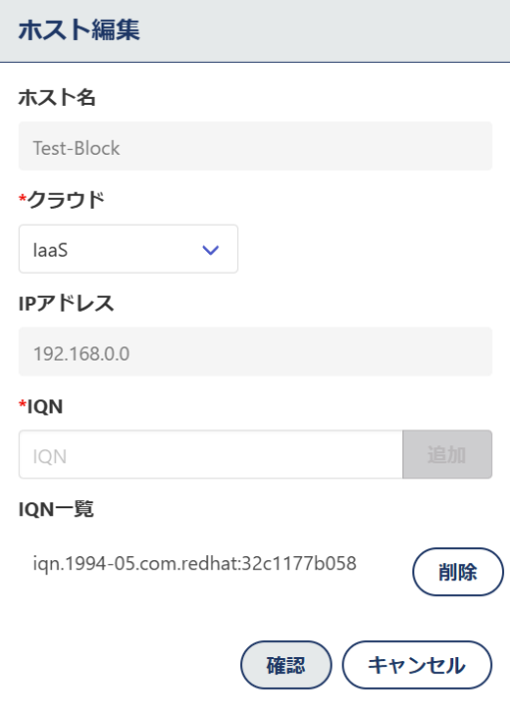Screen dimensions: 510x710
Task: Focus the IQN text input field
Action: pos(211,455)
